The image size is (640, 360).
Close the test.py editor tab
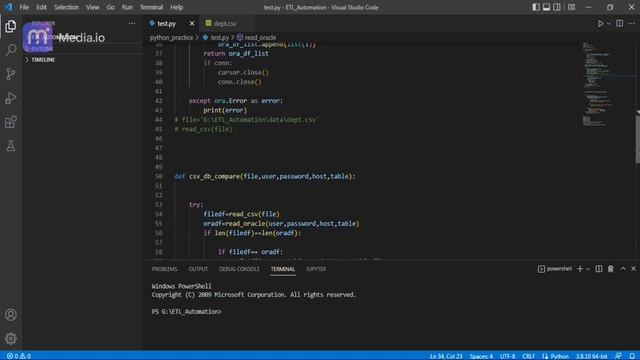(x=192, y=24)
